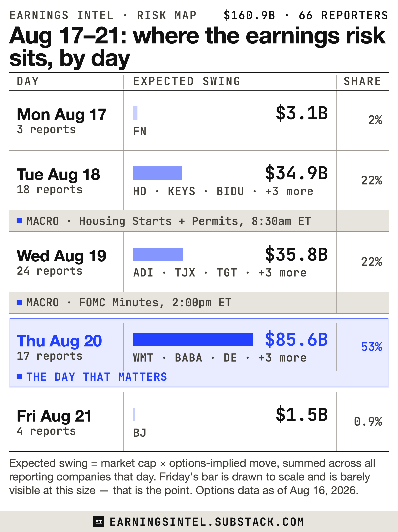Click the EXPECTED SWING column header
The image size is (398, 532).
pyautogui.click(x=187, y=81)
